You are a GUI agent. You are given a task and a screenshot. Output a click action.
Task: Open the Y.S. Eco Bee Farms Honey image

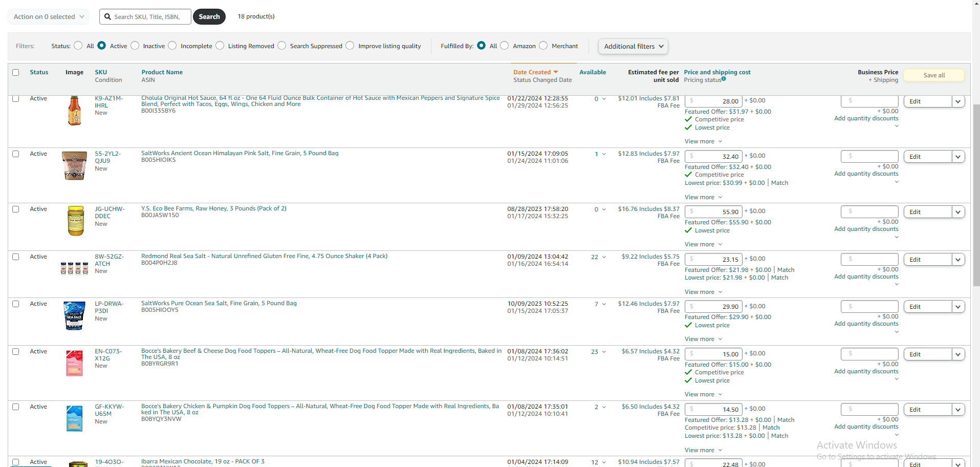(76, 221)
